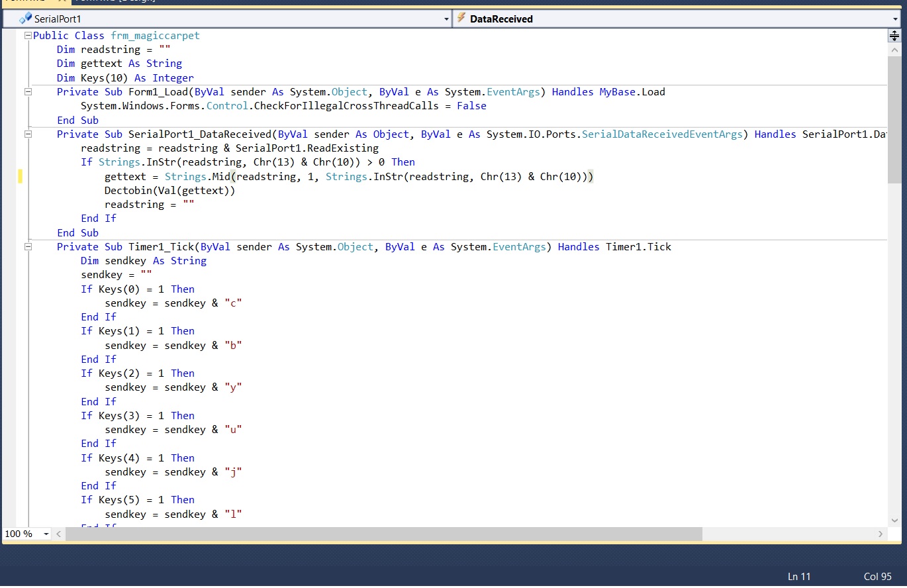Click the Ln 11 status bar indicator
The height and width of the screenshot is (588, 907).
[799, 577]
